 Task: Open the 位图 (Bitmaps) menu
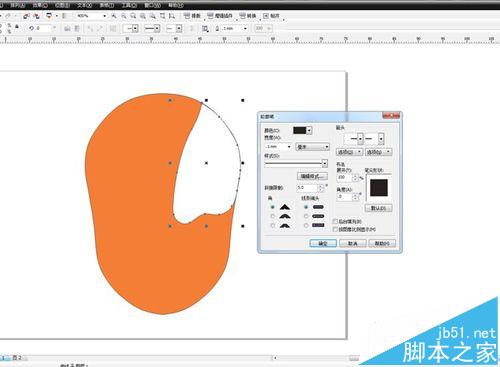tap(62, 5)
